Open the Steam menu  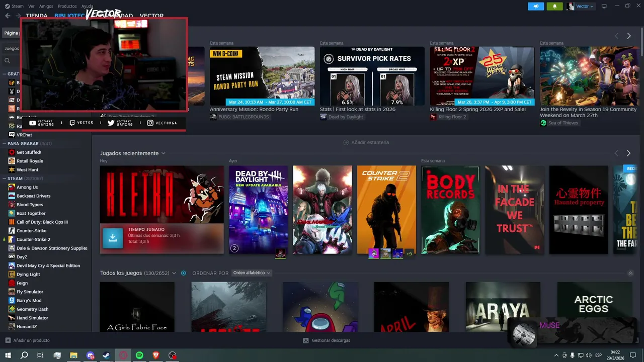(x=14, y=6)
